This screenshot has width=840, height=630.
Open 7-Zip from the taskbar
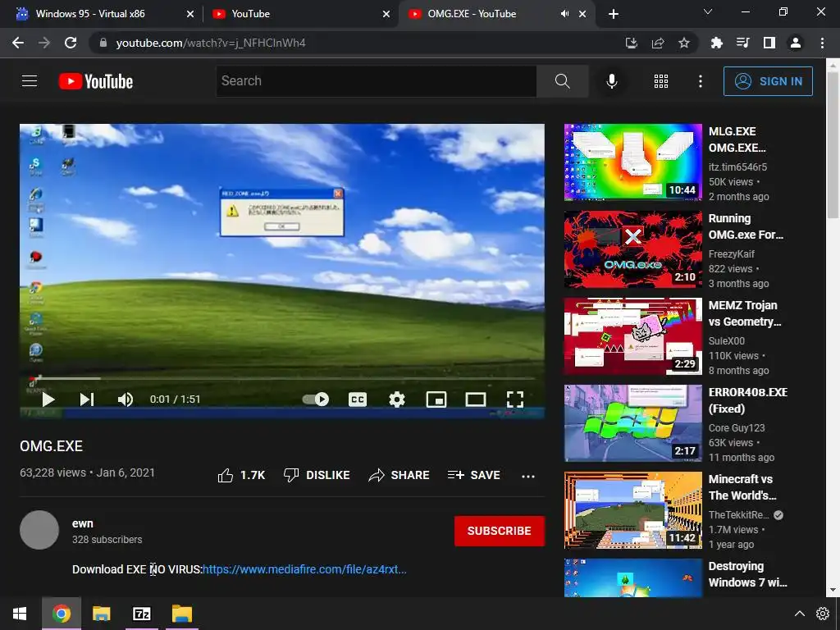141,614
